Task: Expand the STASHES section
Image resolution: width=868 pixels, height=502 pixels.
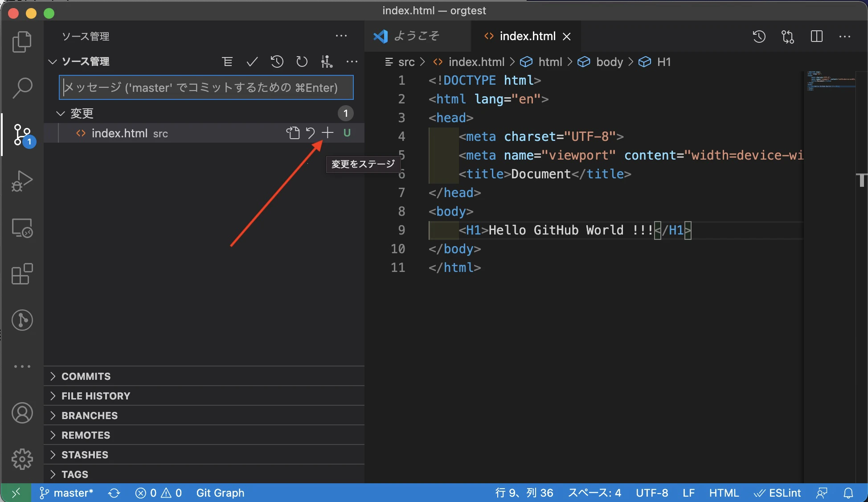Action: coord(204,455)
